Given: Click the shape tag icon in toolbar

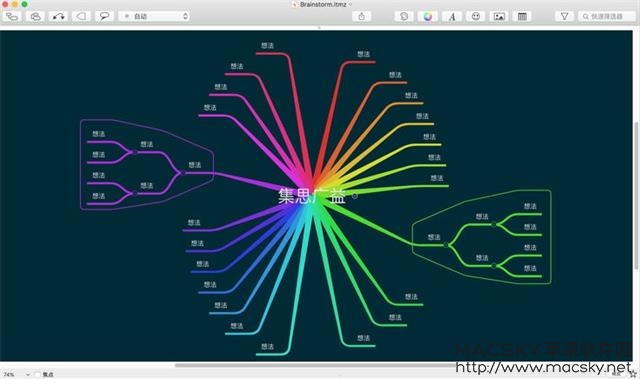Looking at the screenshot, I should point(81,16).
